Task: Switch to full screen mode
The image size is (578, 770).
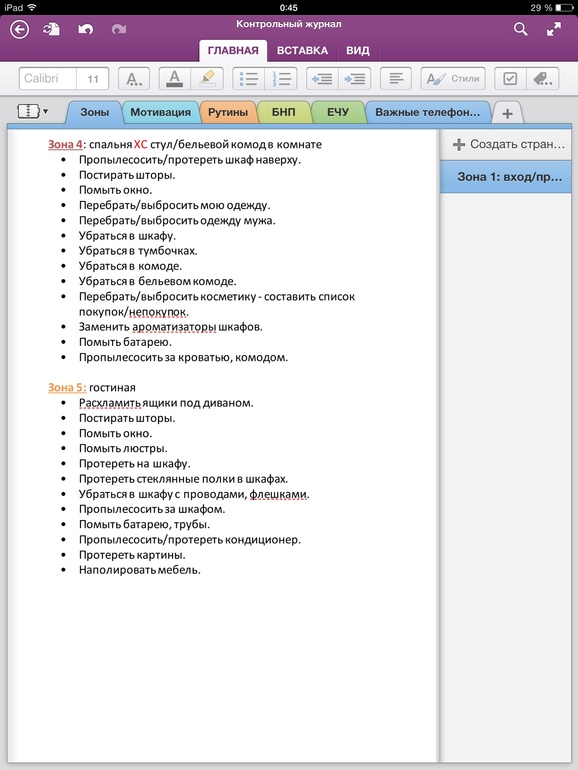Action: click(554, 29)
